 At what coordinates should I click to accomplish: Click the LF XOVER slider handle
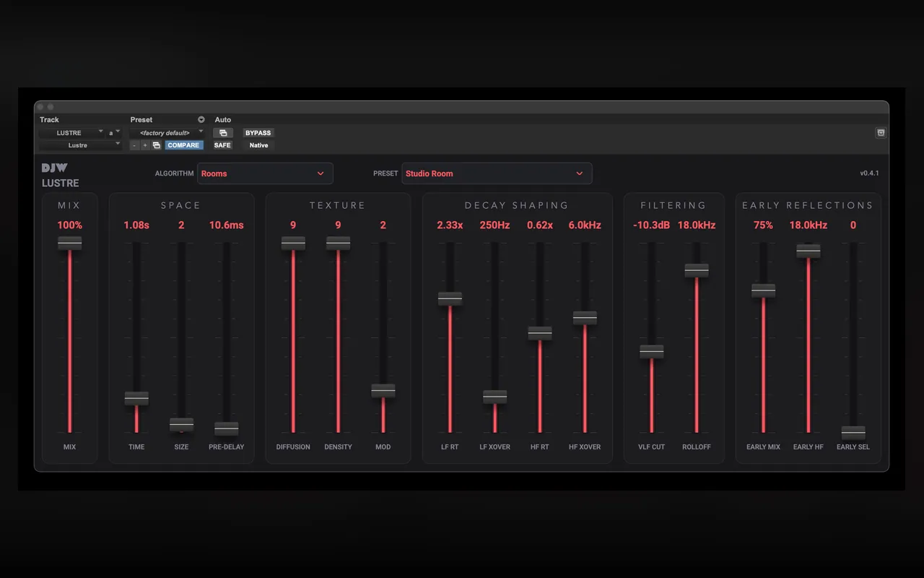494,397
